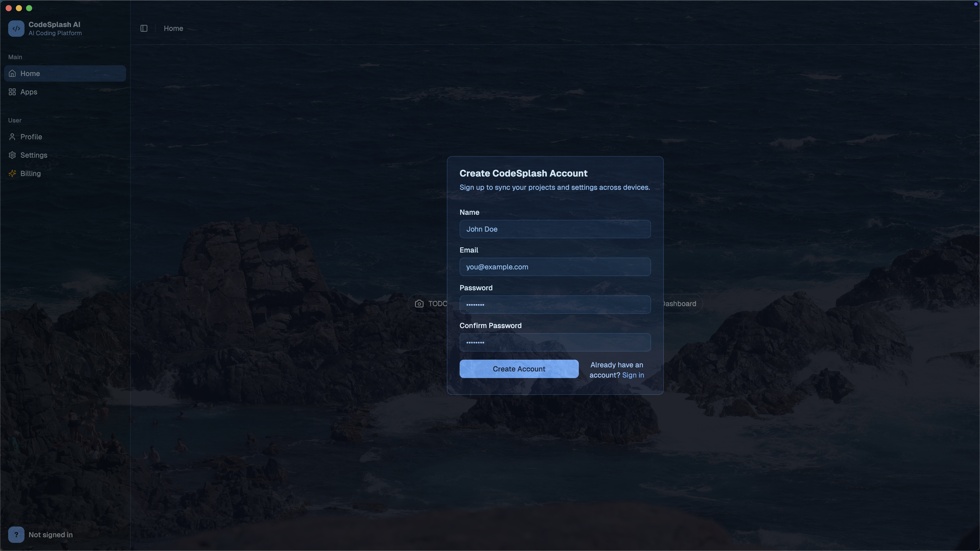Open the Apps sidebar item
This screenshot has width=980, height=551.
[29, 92]
